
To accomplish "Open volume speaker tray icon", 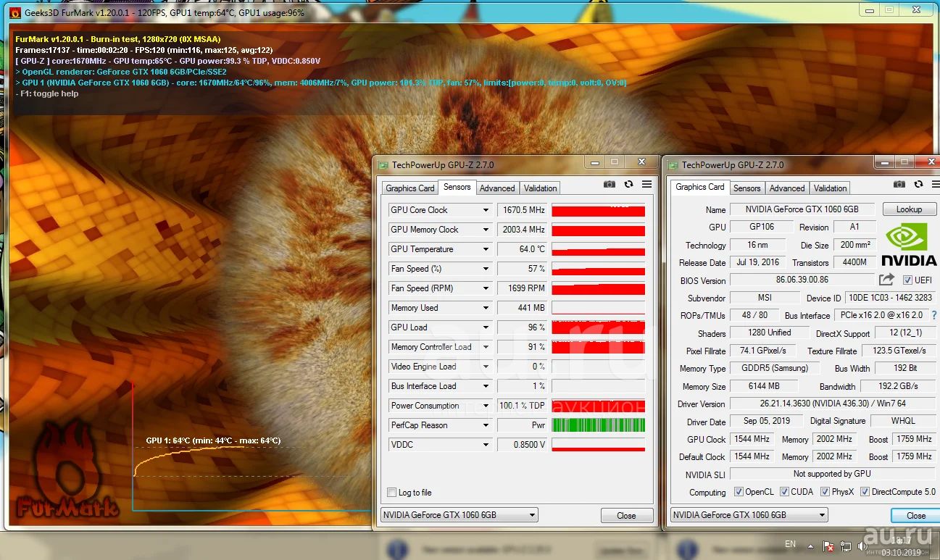I will coord(862,546).
